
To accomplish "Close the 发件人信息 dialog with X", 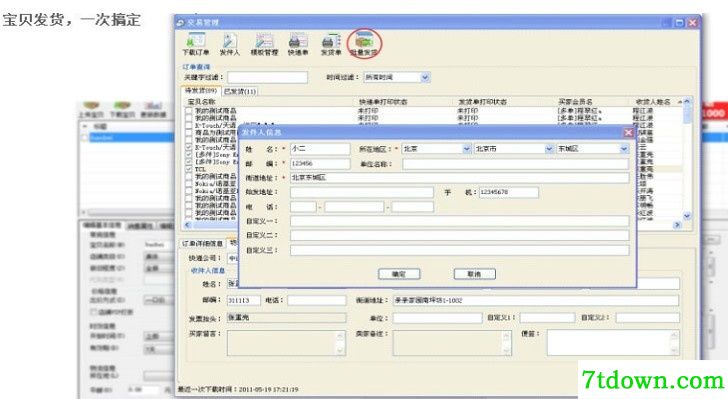I will pyautogui.click(x=628, y=132).
